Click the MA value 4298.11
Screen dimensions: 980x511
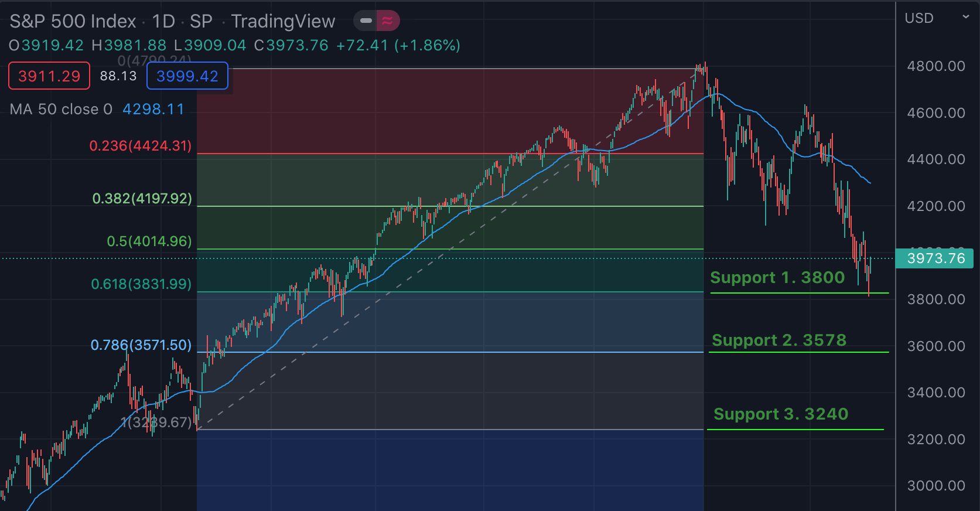pos(153,110)
